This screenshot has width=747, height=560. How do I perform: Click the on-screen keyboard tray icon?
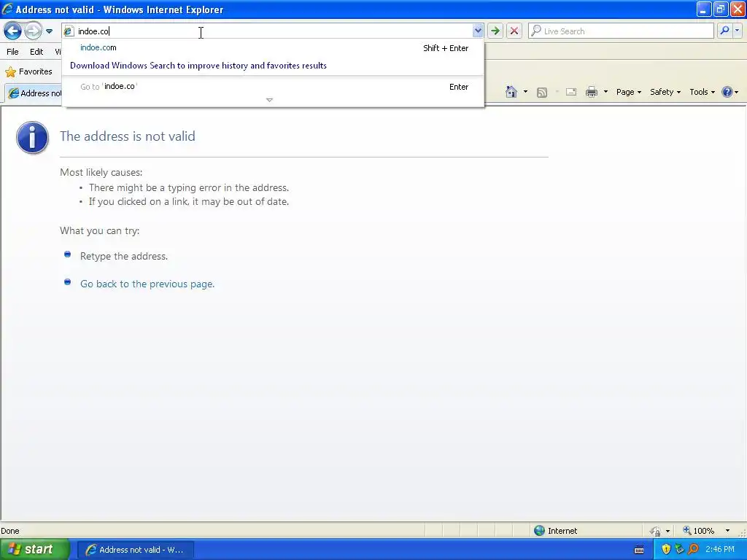tap(639, 550)
